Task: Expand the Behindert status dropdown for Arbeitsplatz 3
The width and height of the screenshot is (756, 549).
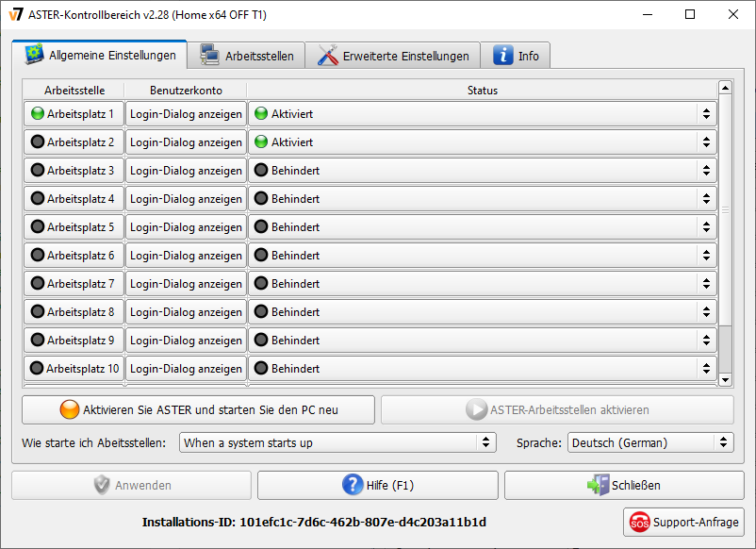Action: pos(483,171)
